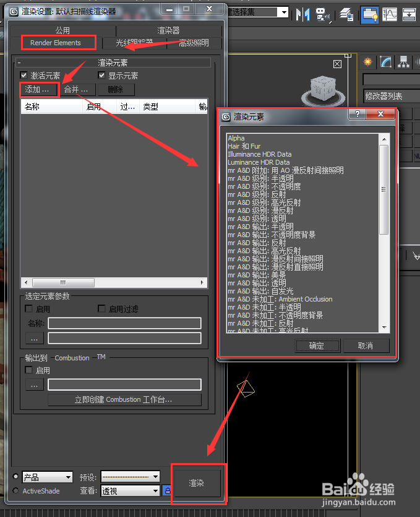Click the ViewCube in the viewport

323,89
